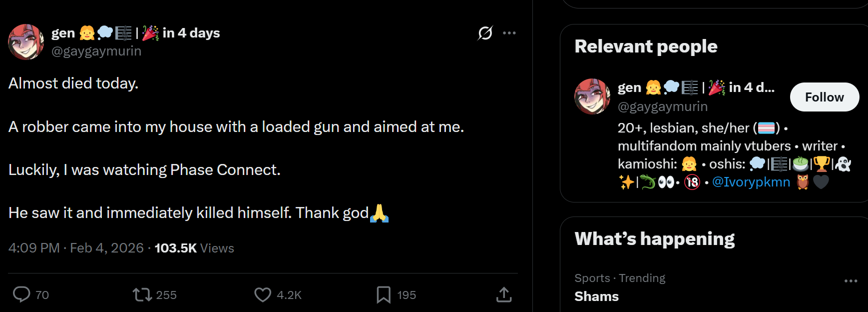This screenshot has width=868, height=312.
Task: Repost the tweet via retweet icon
Action: coord(142,294)
